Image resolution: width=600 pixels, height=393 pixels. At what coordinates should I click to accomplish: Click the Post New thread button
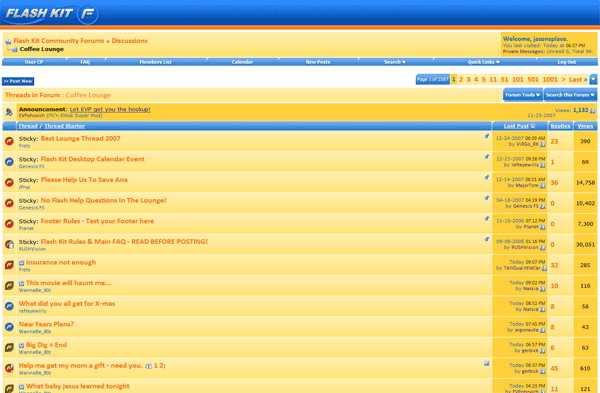pos(18,81)
